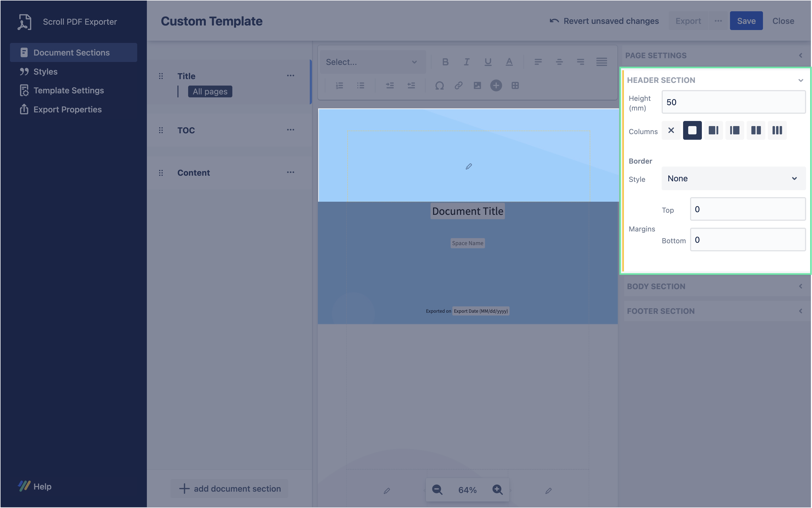Open Template Settings in sidebar

pyautogui.click(x=69, y=90)
